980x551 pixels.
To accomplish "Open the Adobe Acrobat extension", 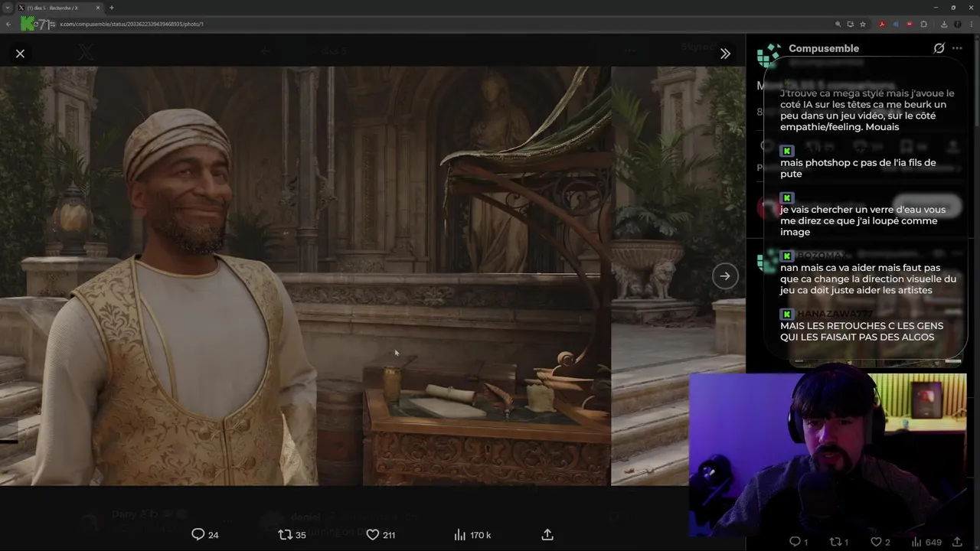I will click(x=882, y=24).
